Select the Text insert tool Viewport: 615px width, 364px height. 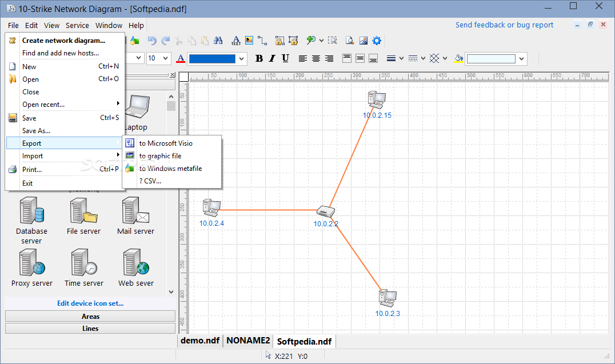[235, 41]
